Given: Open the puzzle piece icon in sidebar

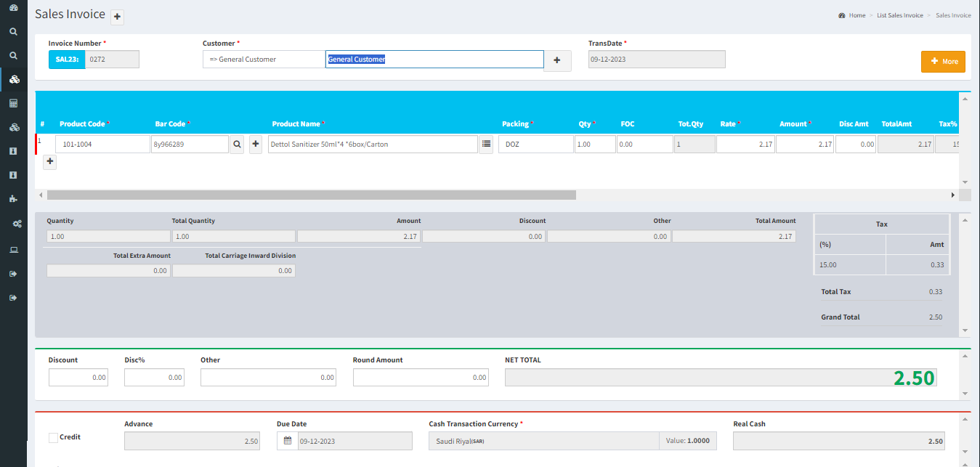Looking at the screenshot, I should pyautogui.click(x=13, y=198).
